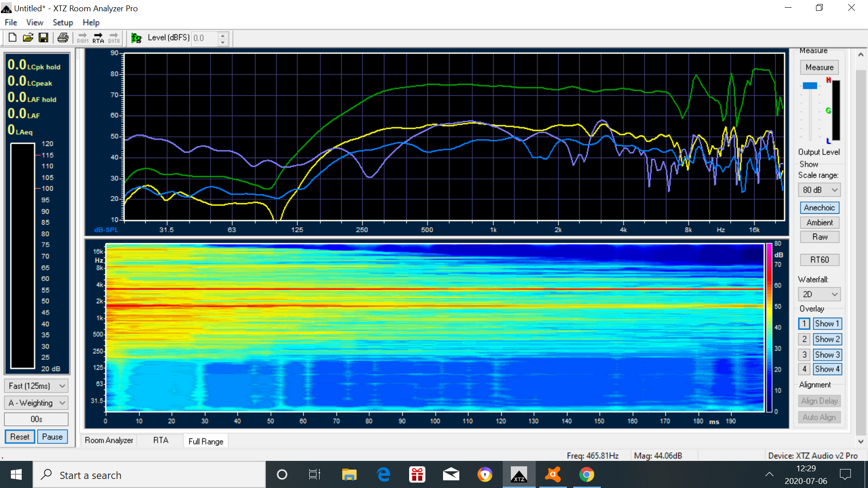Open the File menu

(11, 22)
